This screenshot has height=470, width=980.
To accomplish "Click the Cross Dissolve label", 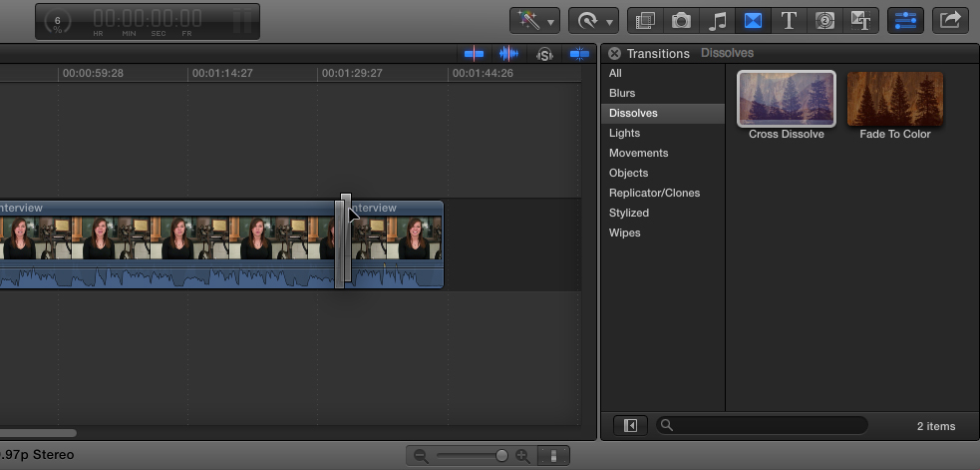I will click(787, 134).
